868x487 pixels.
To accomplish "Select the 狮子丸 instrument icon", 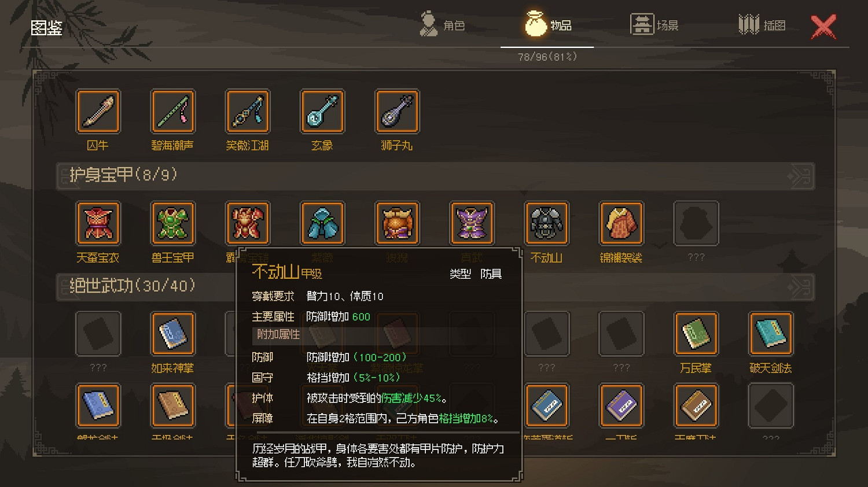I will (x=397, y=111).
